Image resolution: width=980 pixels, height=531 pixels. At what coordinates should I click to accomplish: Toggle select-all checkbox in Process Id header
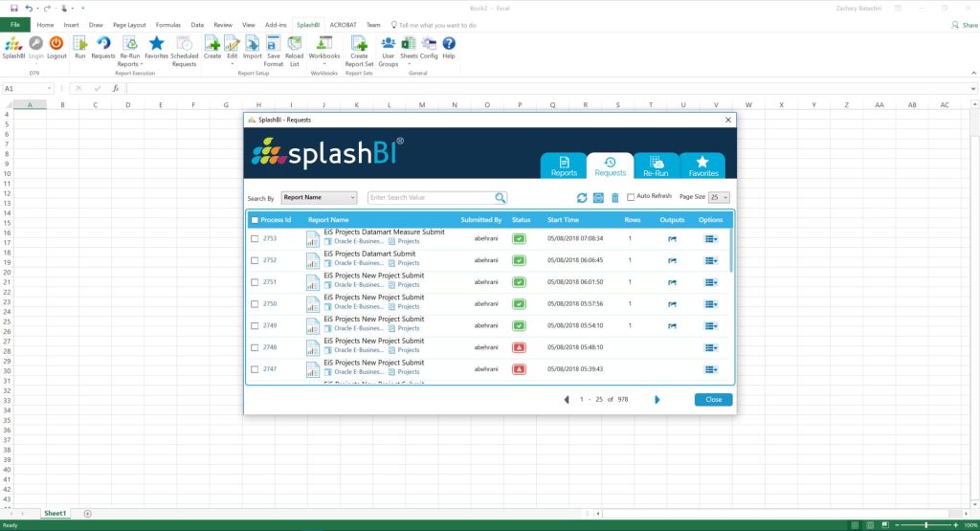[255, 220]
